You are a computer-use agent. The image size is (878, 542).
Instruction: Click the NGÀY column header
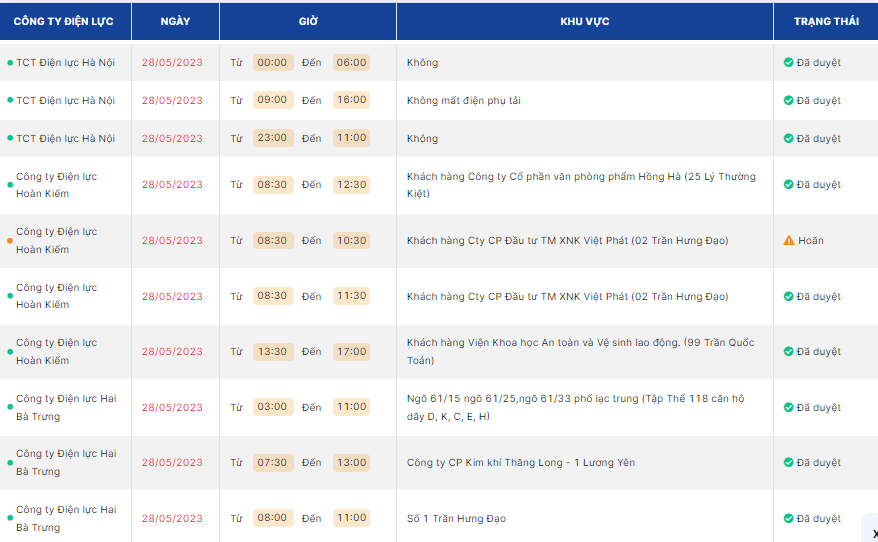click(175, 21)
